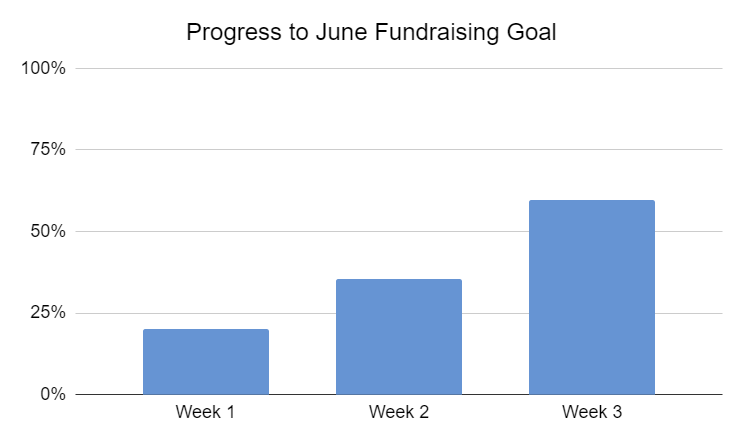The width and height of the screenshot is (742, 441).
Task: Select the Week 1 bar
Action: 206,361
